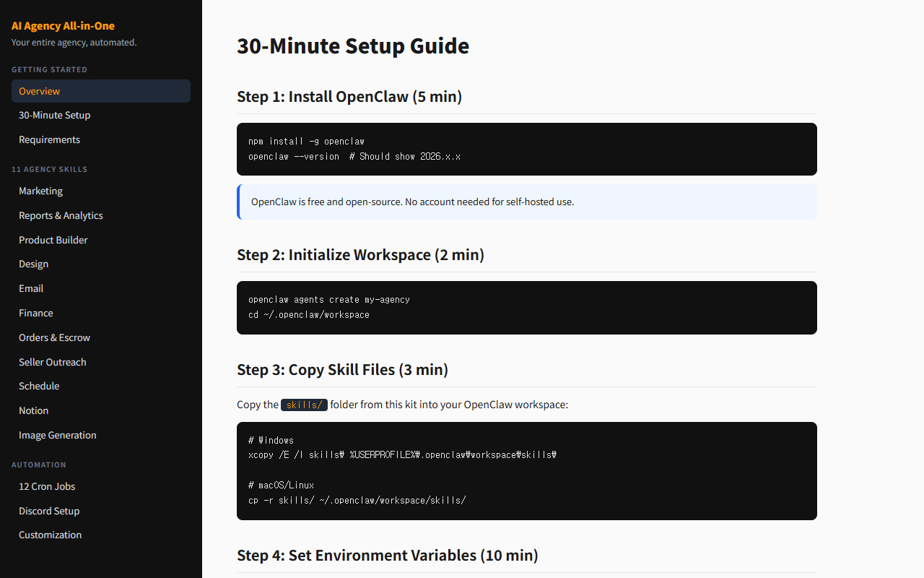The width and height of the screenshot is (924, 578).
Task: Open Reports & Analytics skill
Action: [x=61, y=216]
